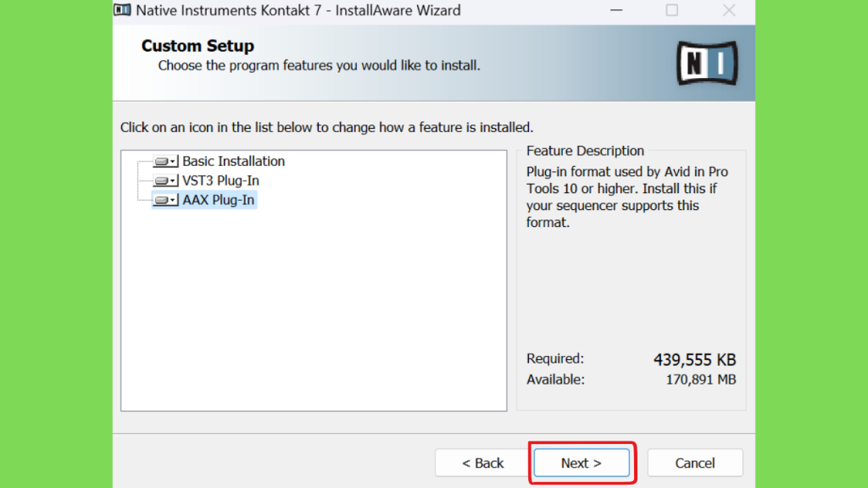Viewport: 868px width, 488px height.
Task: Close the installer window with the X
Action: 728,11
